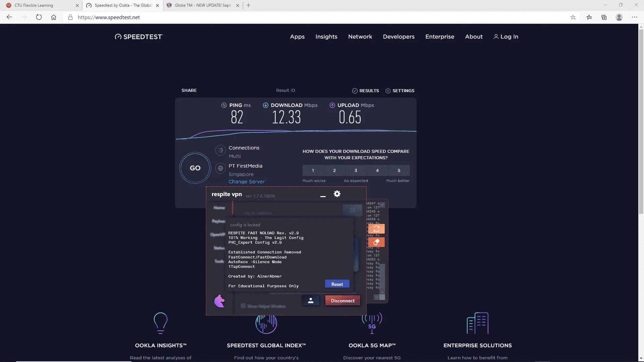The image size is (644, 362).
Task: Open the VPN user account icon button
Action: pyautogui.click(x=311, y=301)
